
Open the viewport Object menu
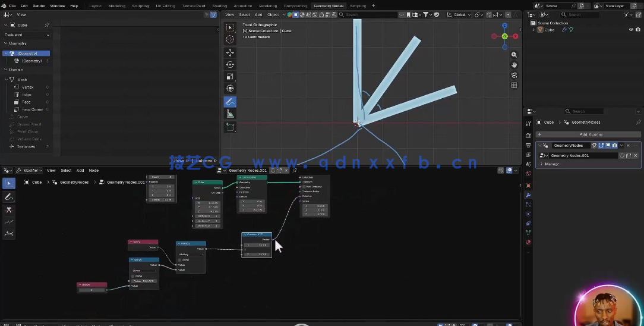coord(273,14)
